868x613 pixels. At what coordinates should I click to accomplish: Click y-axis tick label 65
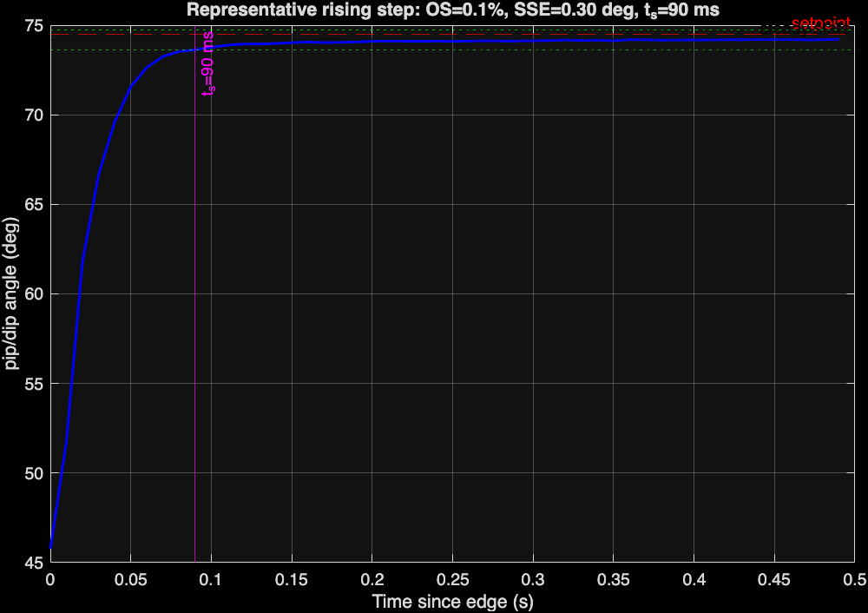coord(34,205)
